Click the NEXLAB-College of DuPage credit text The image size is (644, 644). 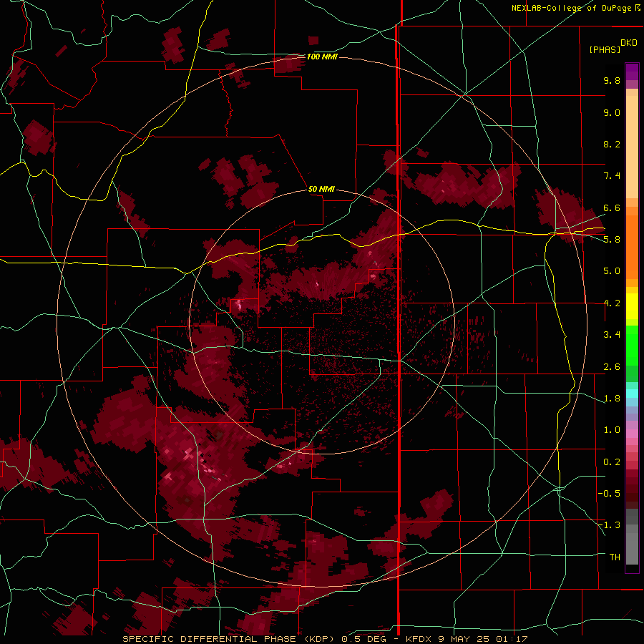(x=576, y=8)
